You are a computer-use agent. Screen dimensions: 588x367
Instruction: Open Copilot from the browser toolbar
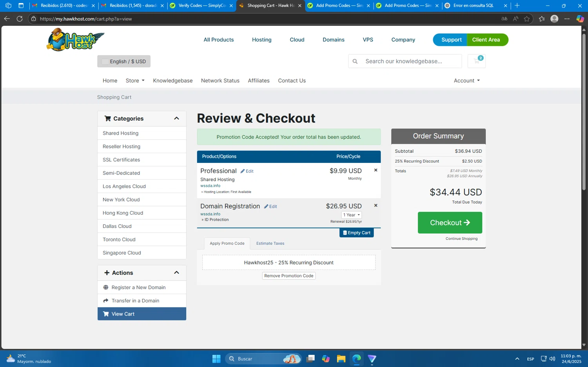click(580, 19)
